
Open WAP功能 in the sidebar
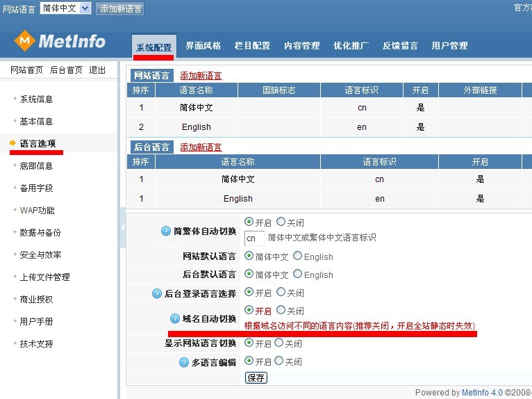(37, 210)
